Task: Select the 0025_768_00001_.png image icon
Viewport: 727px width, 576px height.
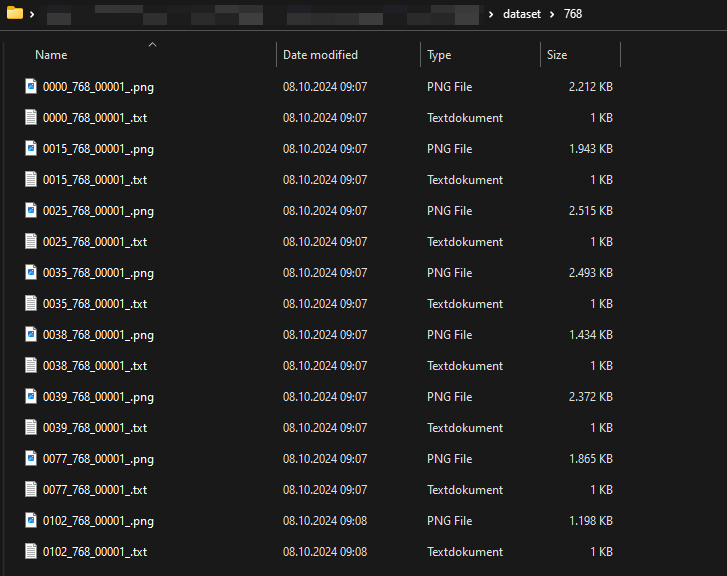Action: [31, 211]
